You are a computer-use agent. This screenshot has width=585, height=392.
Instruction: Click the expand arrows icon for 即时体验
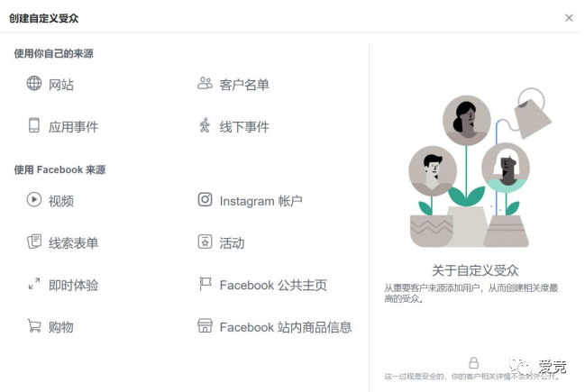[x=34, y=284]
